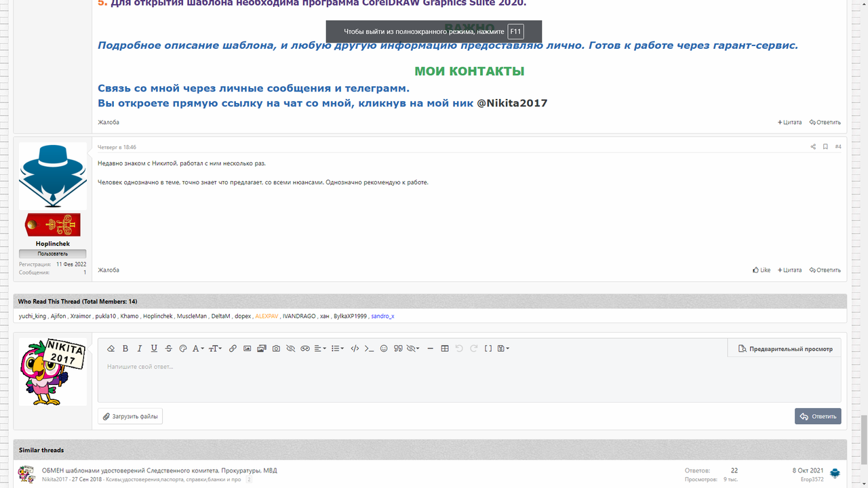Viewport: 868px width, 488px height.
Task: Click the Ответить submit reply button
Action: 818,416
